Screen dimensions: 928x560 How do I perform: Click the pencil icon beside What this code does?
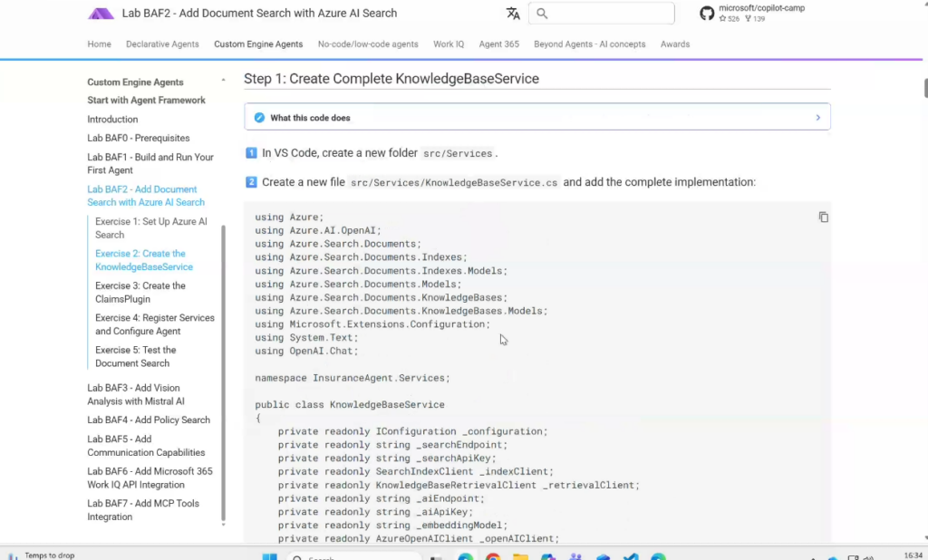pos(259,118)
